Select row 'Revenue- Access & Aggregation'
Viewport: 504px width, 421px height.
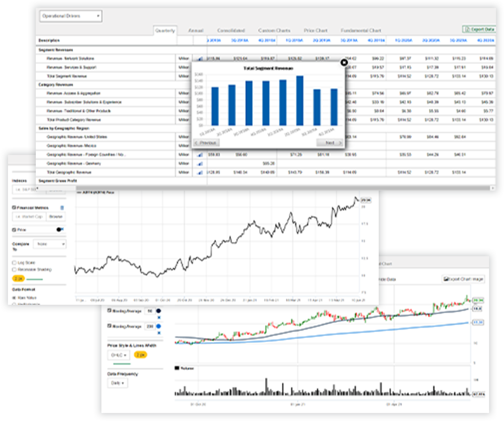click(74, 93)
